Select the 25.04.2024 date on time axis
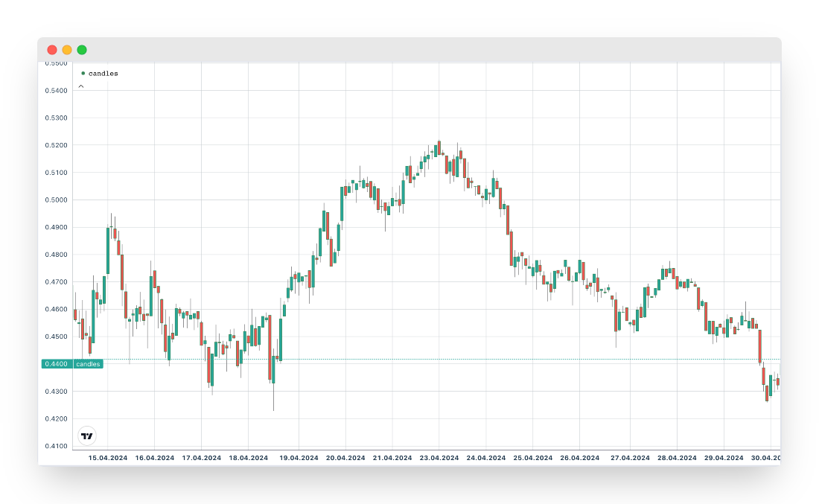 click(533, 458)
